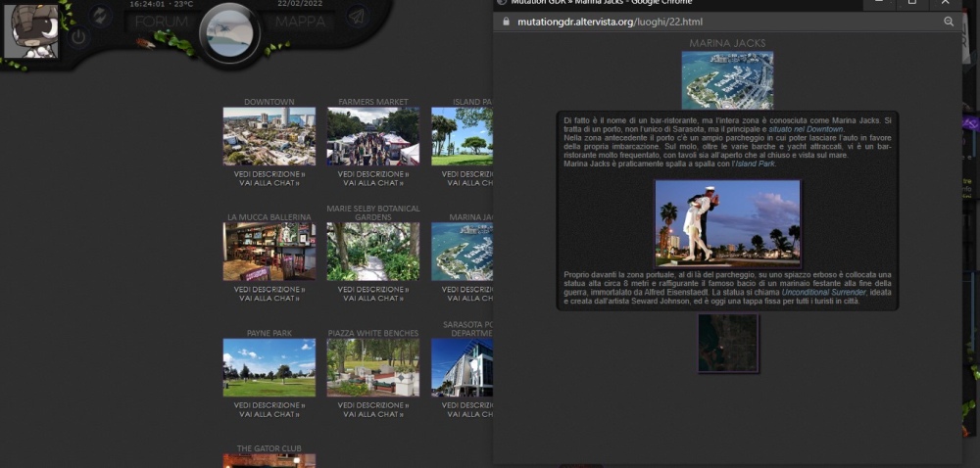Screen dimensions: 980x468
Task: Click VAI ALLA CHAT under Downtown
Action: (x=269, y=183)
